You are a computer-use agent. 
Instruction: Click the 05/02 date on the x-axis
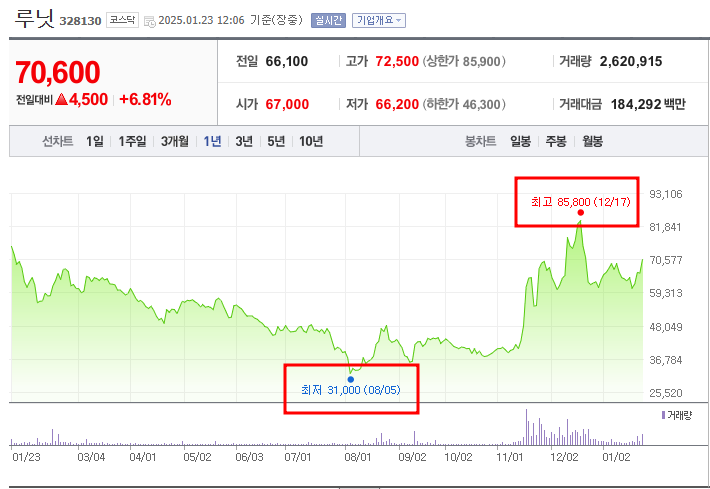[x=197, y=457]
